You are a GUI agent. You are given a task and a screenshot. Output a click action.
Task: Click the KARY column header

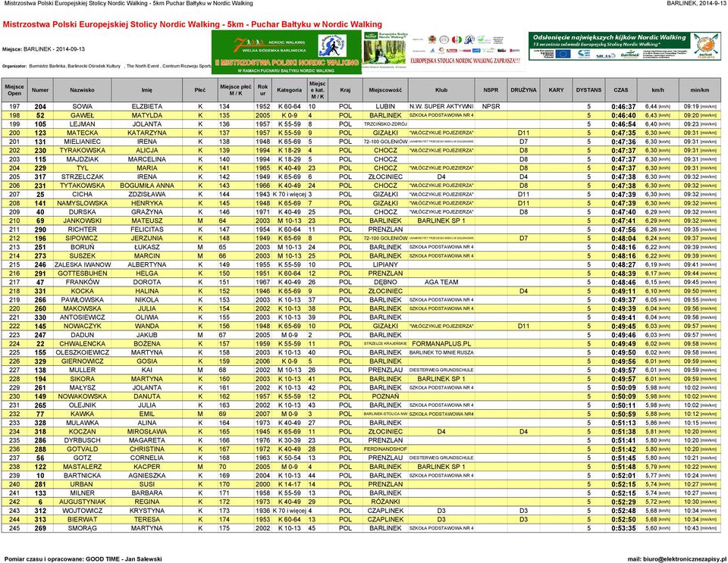click(556, 90)
